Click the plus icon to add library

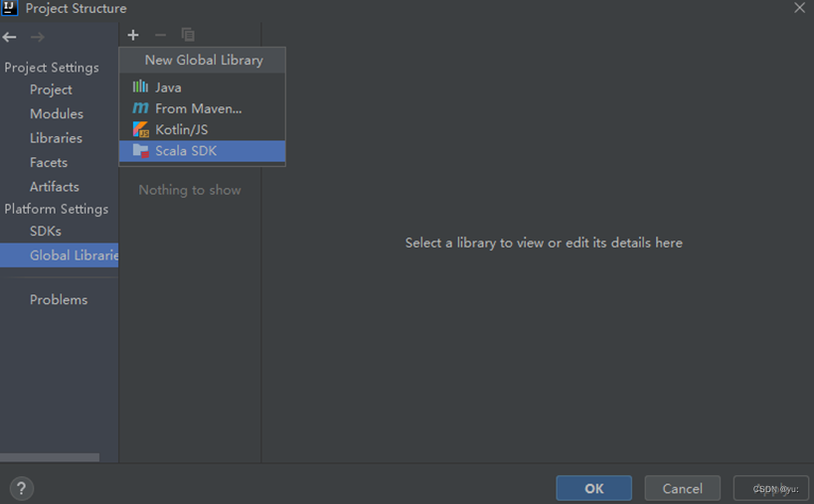(x=133, y=35)
